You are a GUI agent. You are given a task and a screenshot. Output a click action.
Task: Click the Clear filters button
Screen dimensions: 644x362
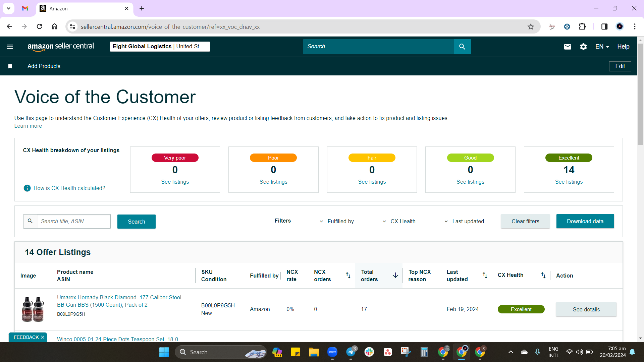tap(525, 221)
